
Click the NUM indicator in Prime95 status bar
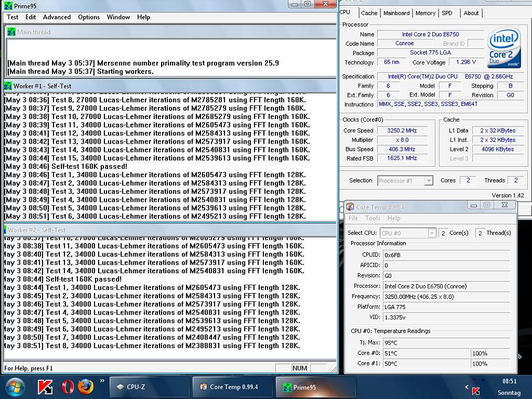point(300,368)
